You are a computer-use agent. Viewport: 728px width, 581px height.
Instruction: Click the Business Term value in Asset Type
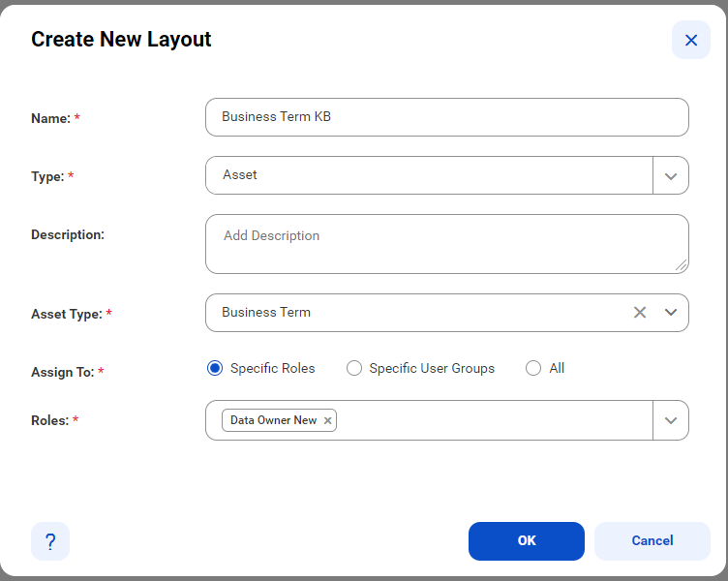[266, 312]
